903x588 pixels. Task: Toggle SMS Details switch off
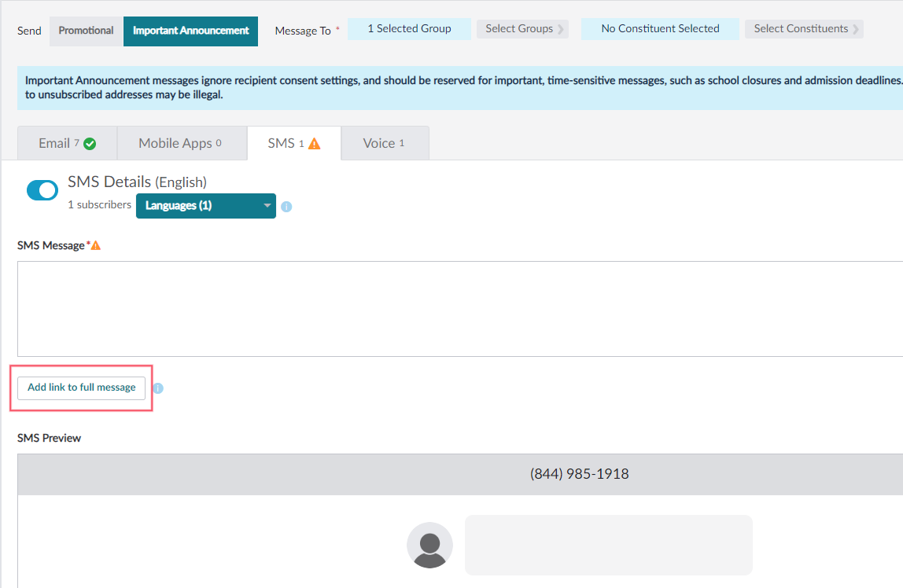pyautogui.click(x=42, y=190)
